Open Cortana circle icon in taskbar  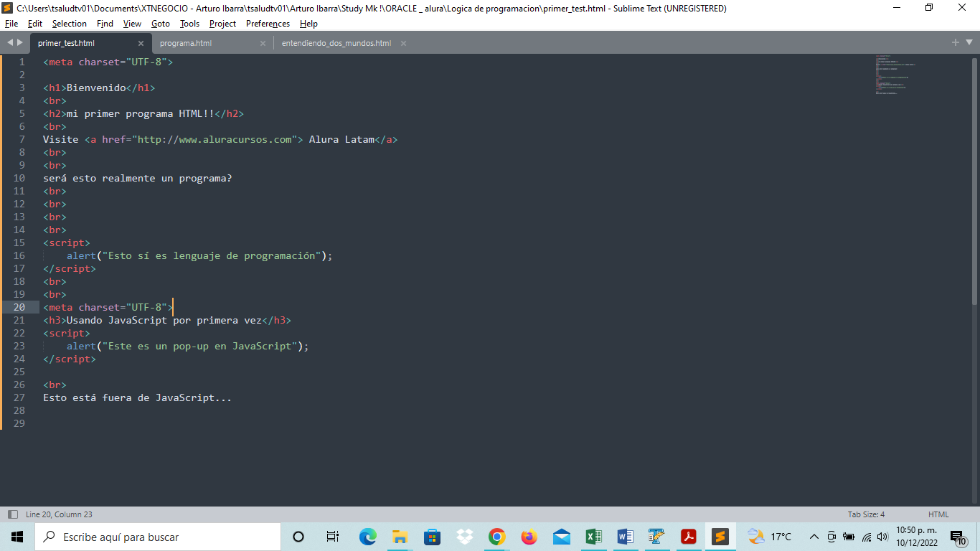[298, 537]
